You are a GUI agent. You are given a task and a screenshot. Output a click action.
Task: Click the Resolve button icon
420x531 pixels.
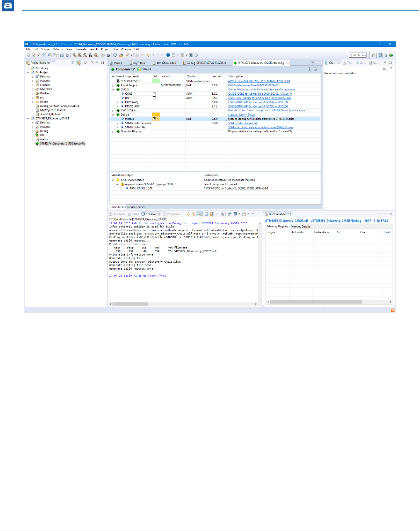click(x=139, y=69)
